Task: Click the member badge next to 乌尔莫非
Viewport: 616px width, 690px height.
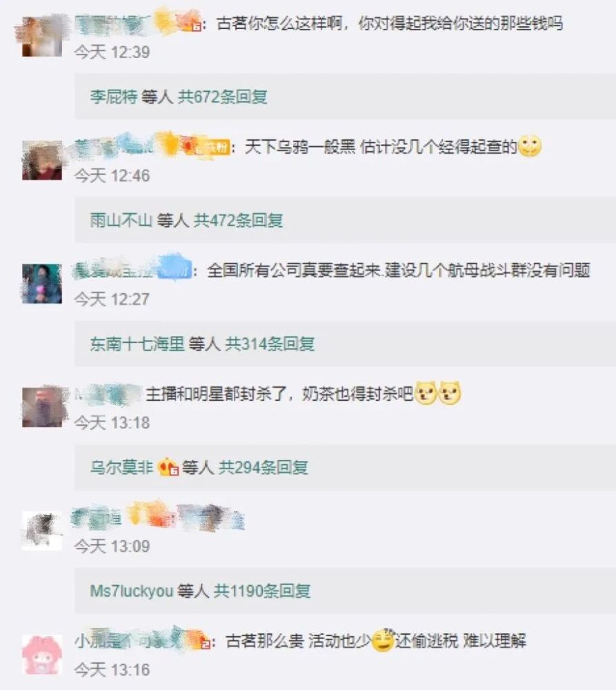Action: [x=168, y=467]
